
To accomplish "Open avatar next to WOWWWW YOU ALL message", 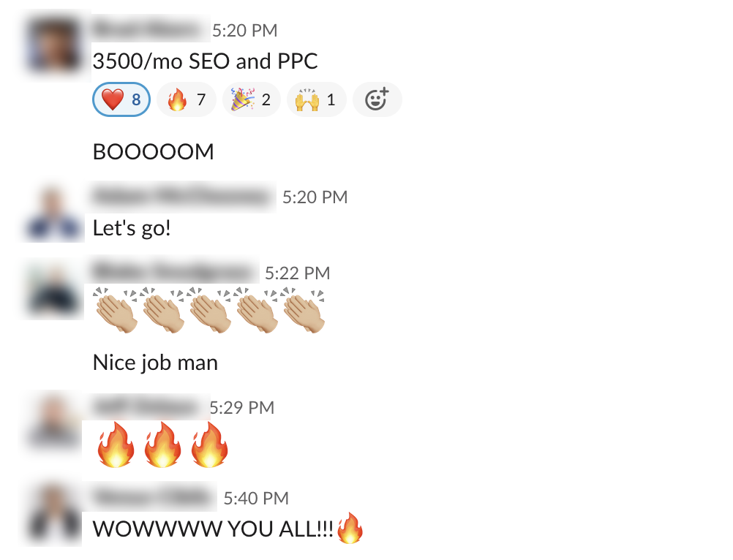I will [54, 514].
